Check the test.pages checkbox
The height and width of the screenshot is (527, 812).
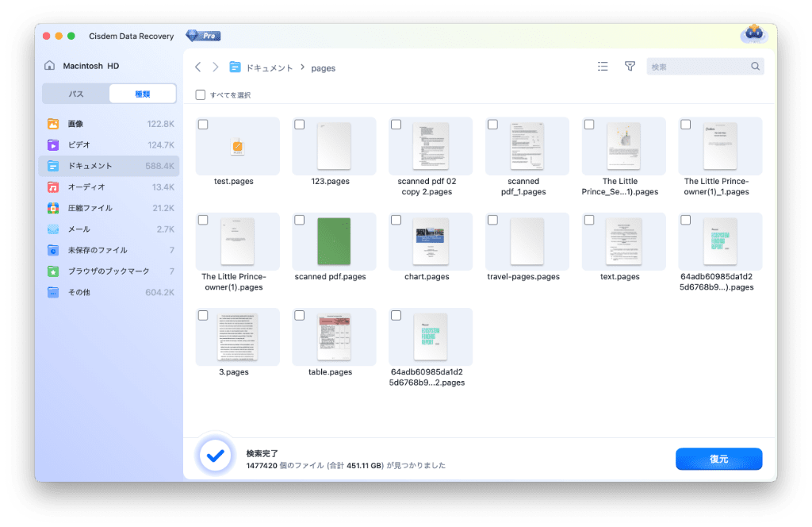click(203, 125)
